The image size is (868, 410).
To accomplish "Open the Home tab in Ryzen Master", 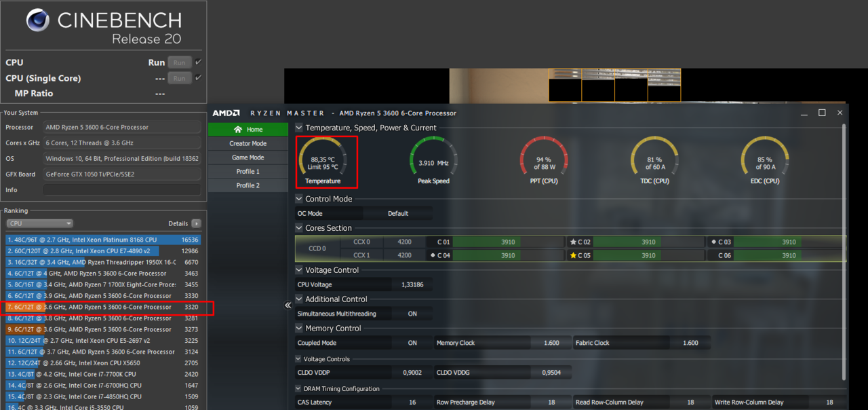I will pos(248,130).
